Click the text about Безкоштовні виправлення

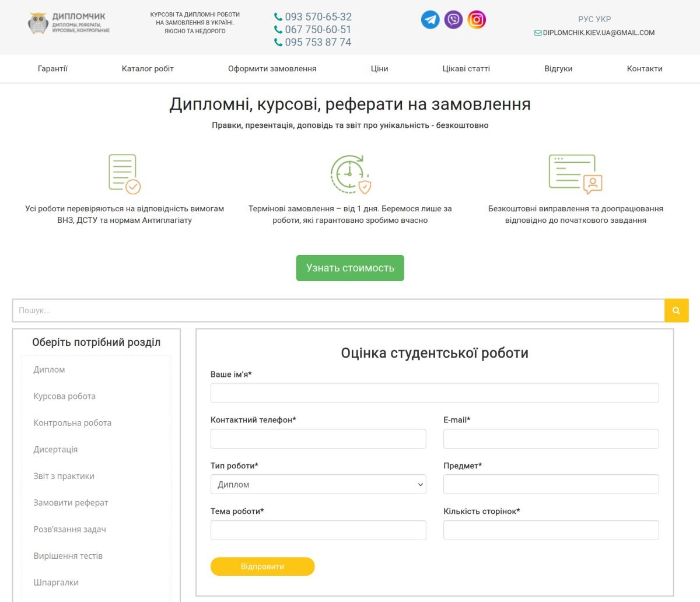(576, 215)
